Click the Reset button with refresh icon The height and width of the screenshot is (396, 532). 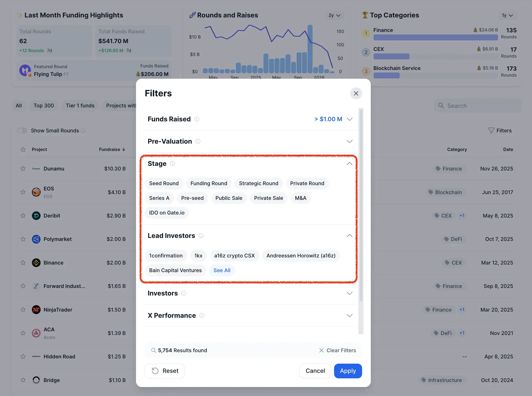tap(165, 371)
